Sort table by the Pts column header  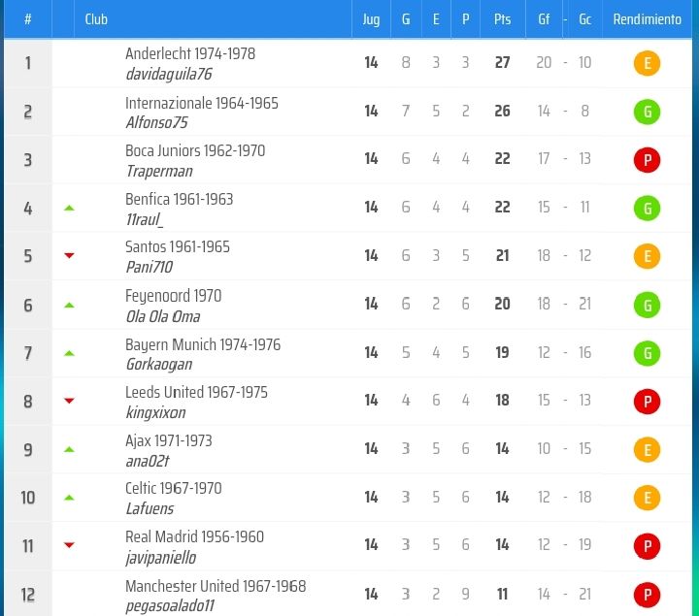tap(502, 19)
